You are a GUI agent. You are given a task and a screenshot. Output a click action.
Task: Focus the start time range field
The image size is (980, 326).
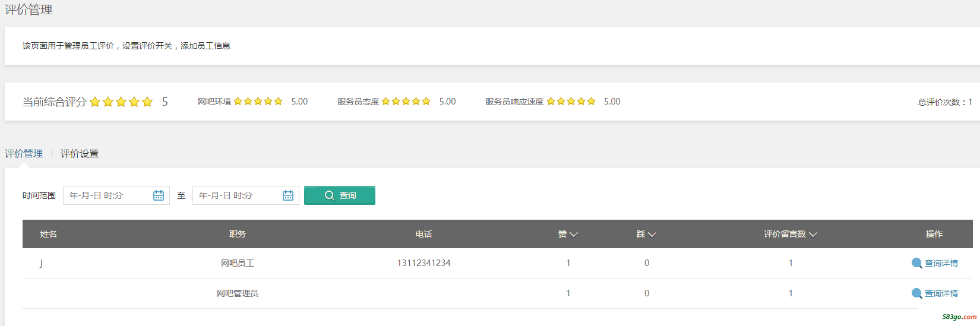click(116, 195)
